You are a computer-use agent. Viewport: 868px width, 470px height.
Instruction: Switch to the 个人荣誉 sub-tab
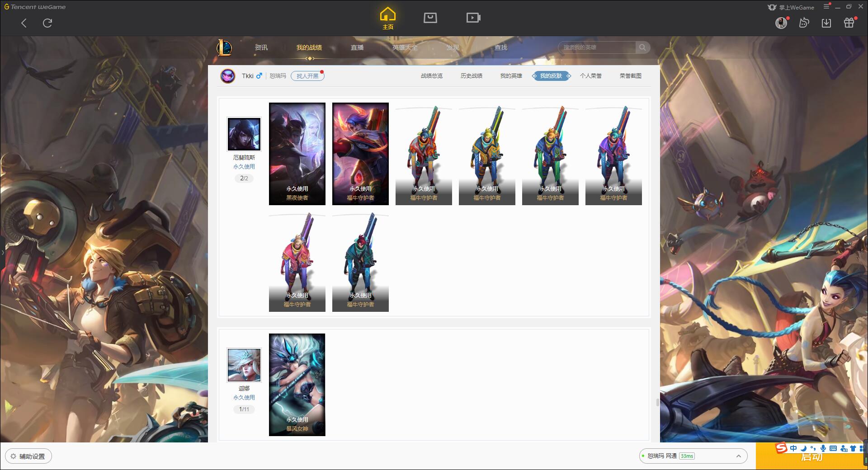[x=591, y=76]
